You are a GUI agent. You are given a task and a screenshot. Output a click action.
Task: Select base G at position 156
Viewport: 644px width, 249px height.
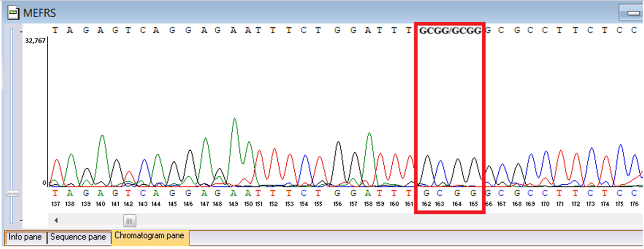(337, 193)
